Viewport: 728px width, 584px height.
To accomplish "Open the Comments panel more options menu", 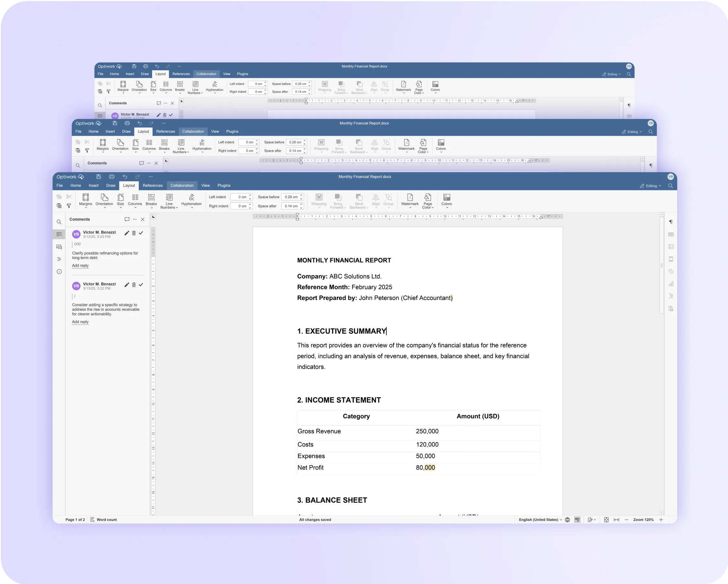I will (x=135, y=219).
